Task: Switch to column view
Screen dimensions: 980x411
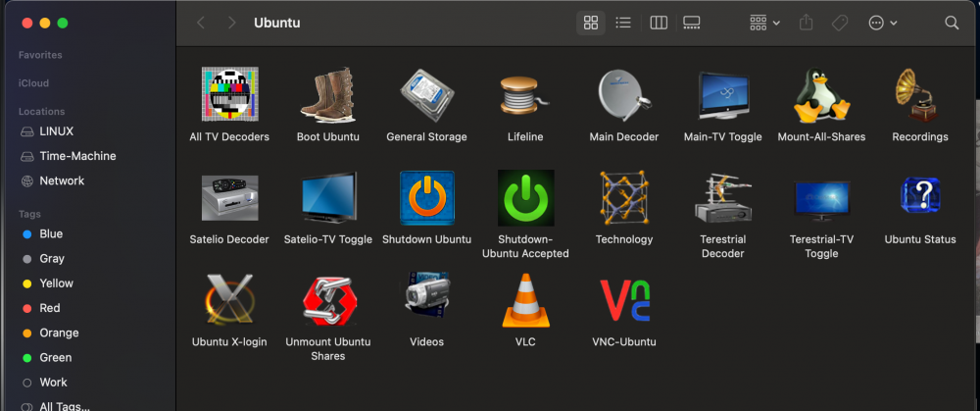Action: [x=659, y=24]
